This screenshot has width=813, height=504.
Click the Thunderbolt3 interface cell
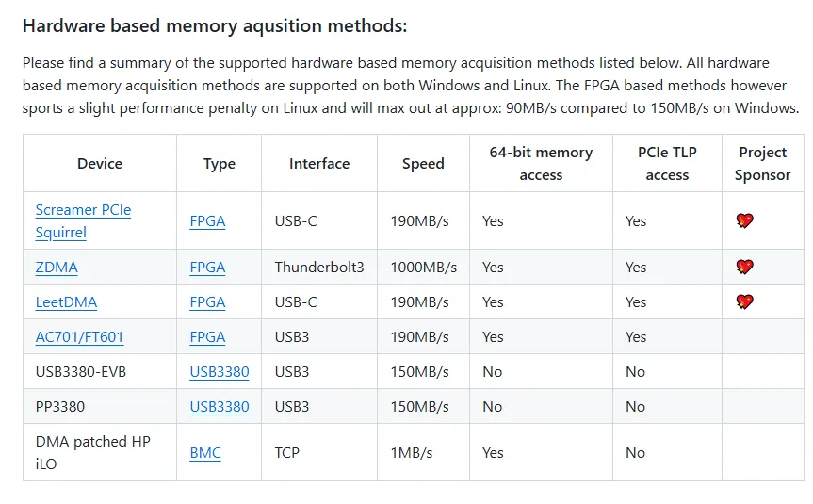[x=319, y=267]
